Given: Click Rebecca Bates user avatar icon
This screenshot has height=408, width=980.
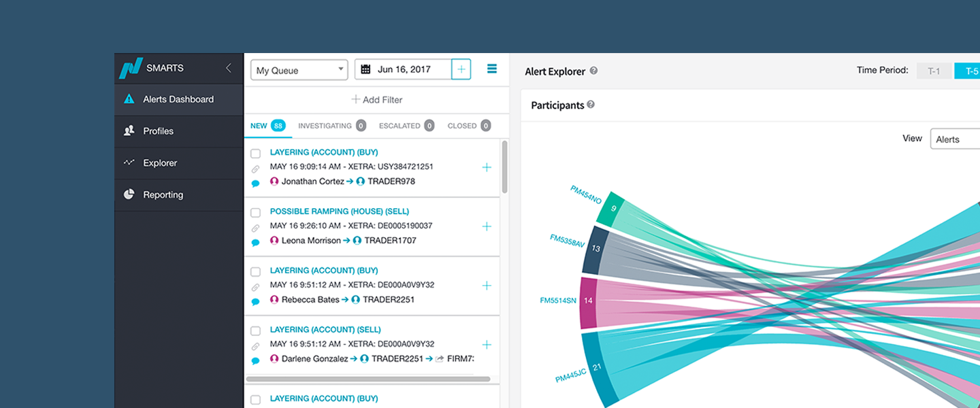Looking at the screenshot, I should (274, 300).
